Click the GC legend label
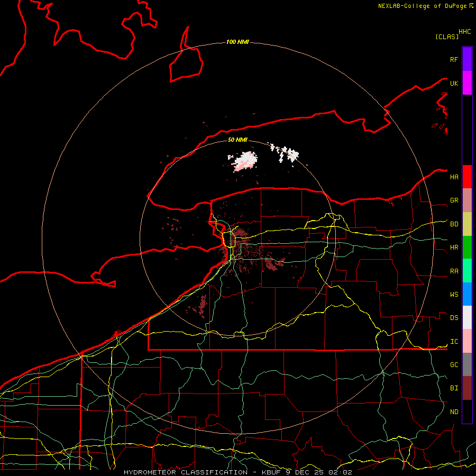The image size is (476, 476). [x=454, y=365]
